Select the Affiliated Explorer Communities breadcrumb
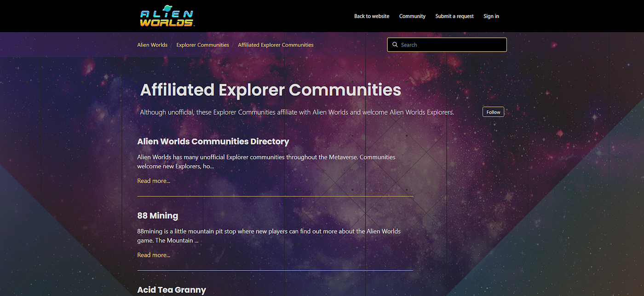The width and height of the screenshot is (644, 296). [276, 45]
